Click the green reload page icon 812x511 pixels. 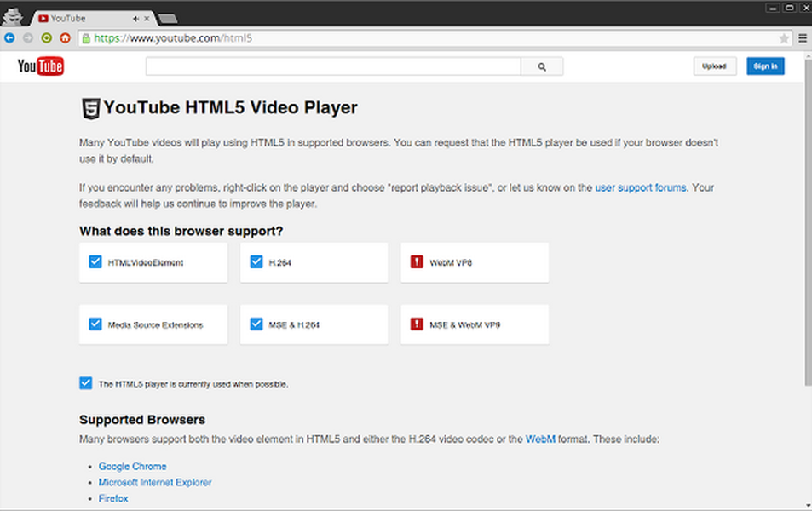(47, 37)
